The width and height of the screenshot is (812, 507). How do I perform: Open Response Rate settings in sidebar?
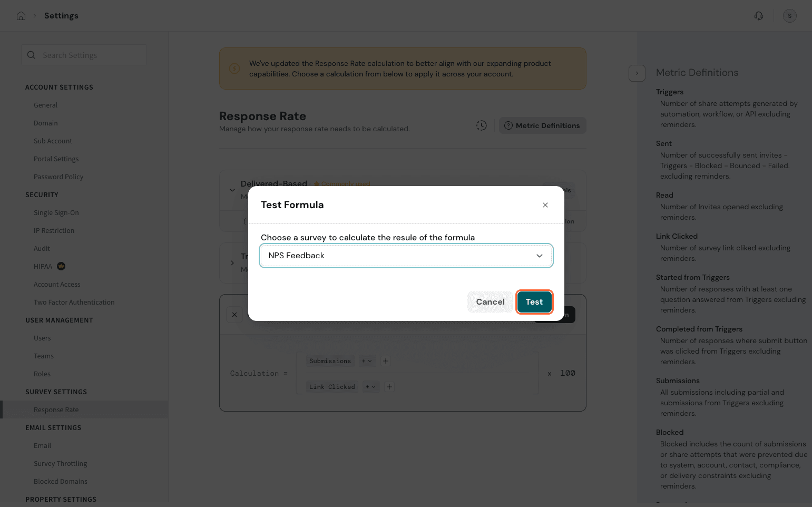(x=56, y=409)
